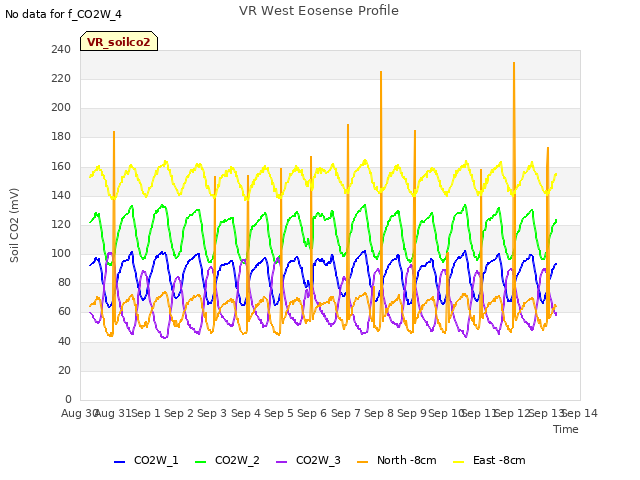Click the 80 y-axis tick label

[64, 282]
